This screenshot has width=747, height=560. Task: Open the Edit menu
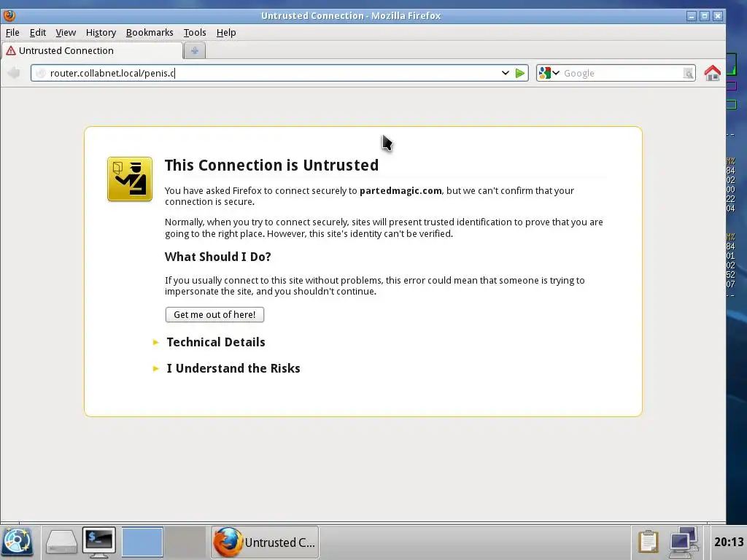pos(38,32)
